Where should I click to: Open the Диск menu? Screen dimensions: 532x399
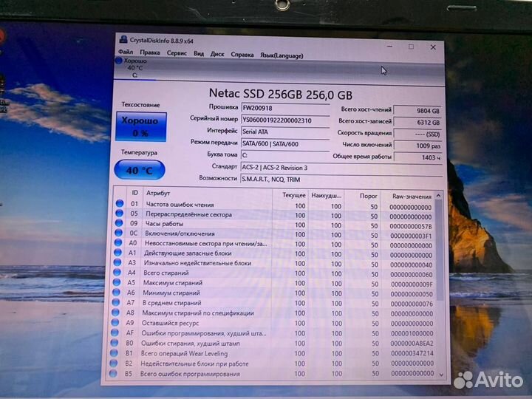tap(217, 54)
